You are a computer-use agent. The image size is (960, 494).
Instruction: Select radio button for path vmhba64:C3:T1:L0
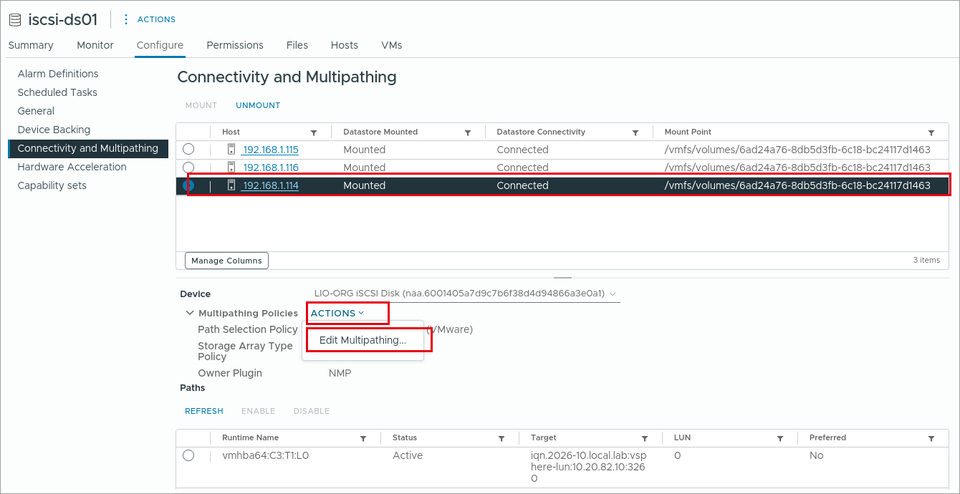point(189,455)
